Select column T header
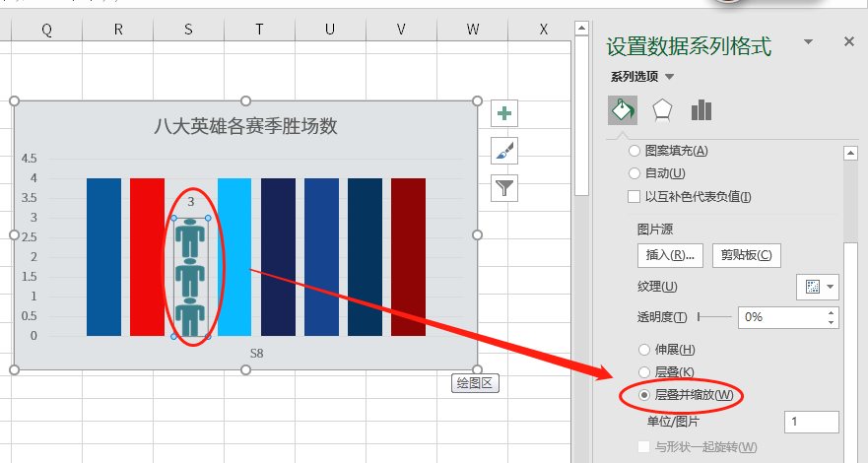868x463 pixels. click(x=260, y=30)
